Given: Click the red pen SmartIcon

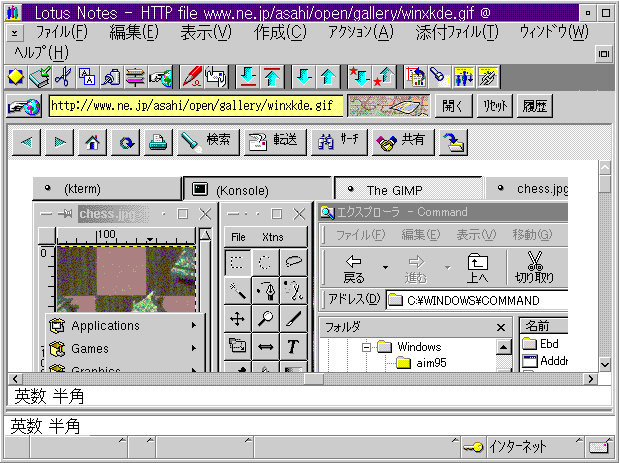Looking at the screenshot, I should (192, 77).
